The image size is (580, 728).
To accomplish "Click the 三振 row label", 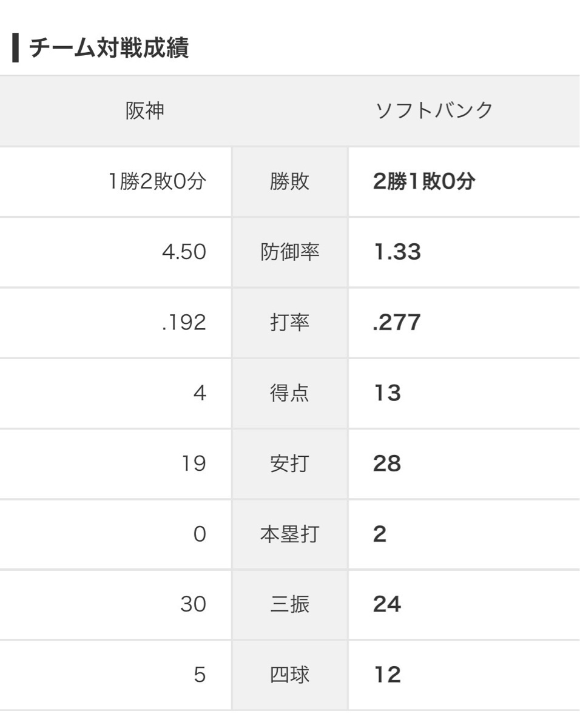I will 289,605.
